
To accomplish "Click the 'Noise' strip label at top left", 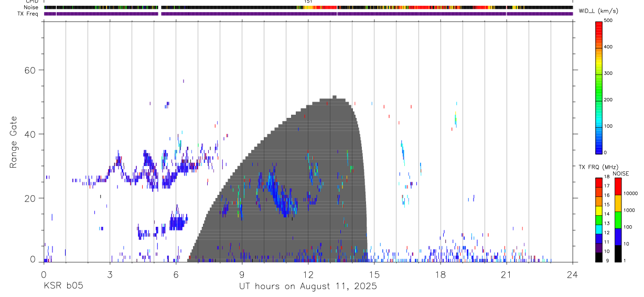I will click(31, 7).
